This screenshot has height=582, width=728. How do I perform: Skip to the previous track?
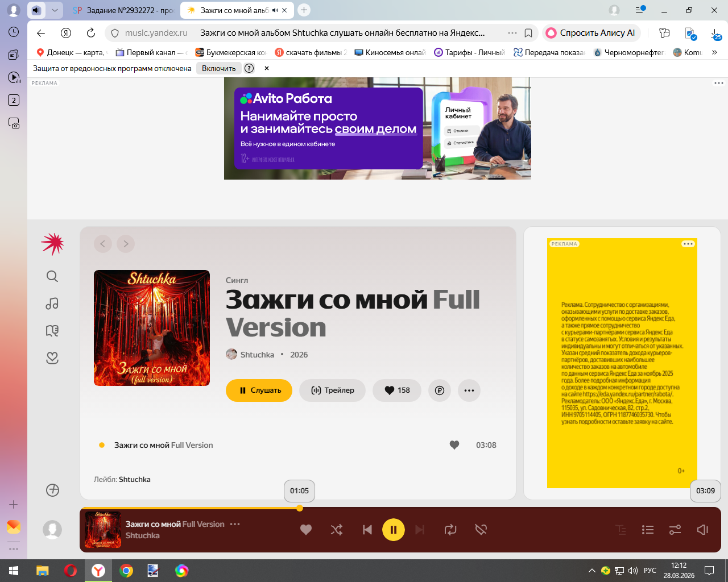pos(367,530)
